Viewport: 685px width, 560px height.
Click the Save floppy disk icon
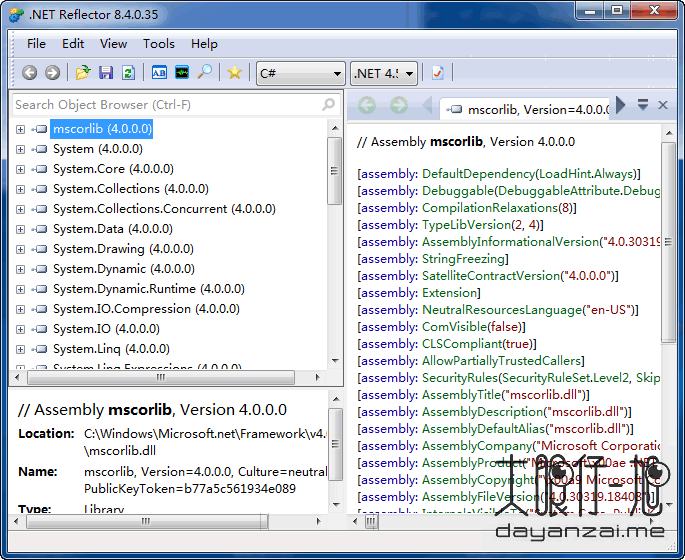pyautogui.click(x=106, y=73)
